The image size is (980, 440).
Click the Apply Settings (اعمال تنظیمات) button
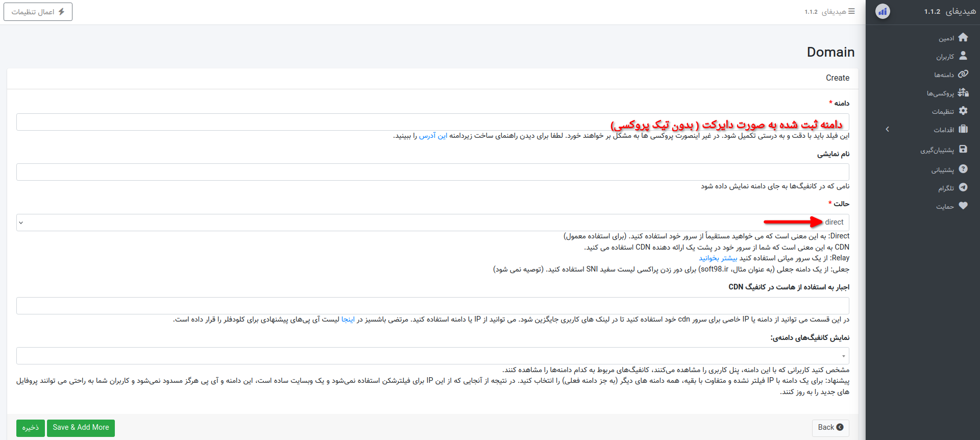tap(38, 12)
